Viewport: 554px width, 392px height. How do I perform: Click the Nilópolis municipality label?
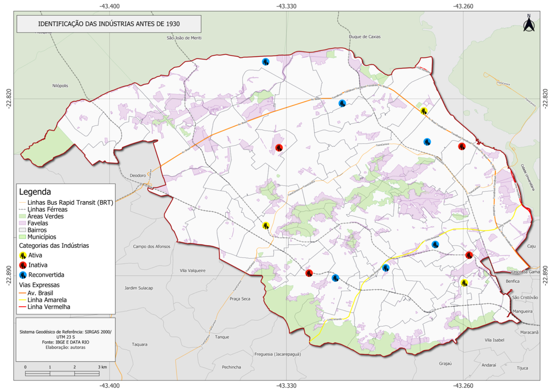tap(60, 86)
